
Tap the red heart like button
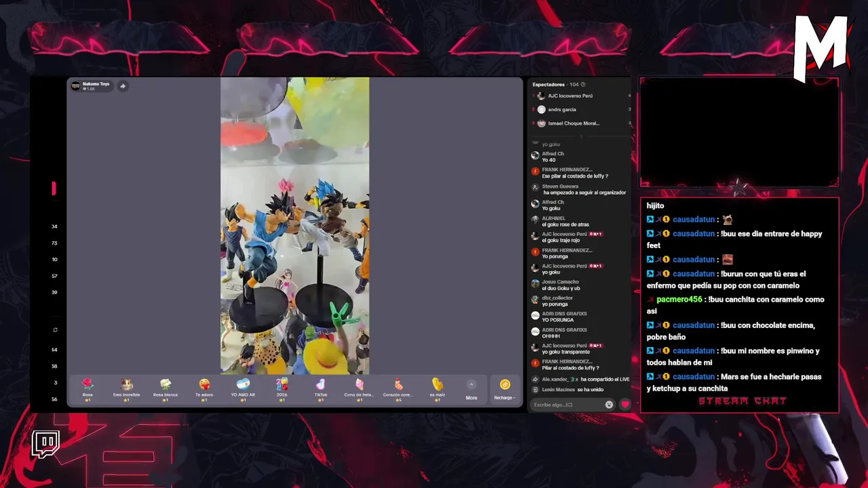(x=625, y=405)
